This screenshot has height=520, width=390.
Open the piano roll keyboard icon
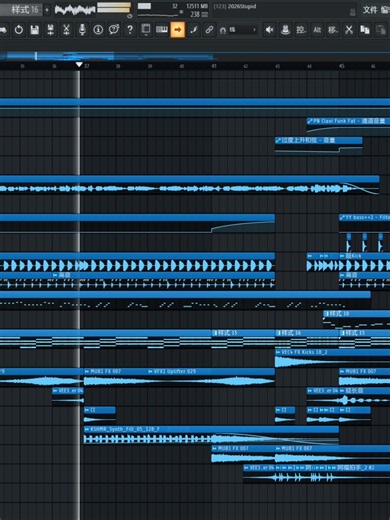pyautogui.click(x=162, y=30)
